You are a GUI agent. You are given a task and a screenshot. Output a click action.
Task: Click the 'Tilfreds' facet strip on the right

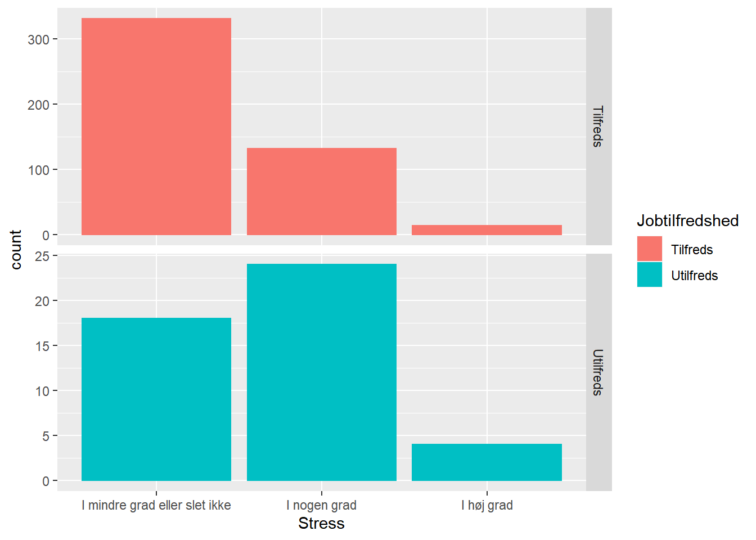(598, 127)
